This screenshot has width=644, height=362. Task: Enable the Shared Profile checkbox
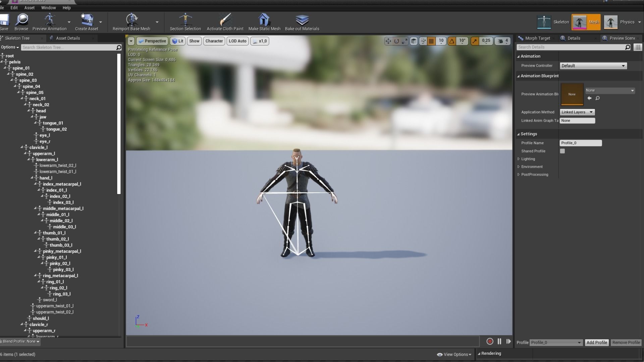coord(562,151)
